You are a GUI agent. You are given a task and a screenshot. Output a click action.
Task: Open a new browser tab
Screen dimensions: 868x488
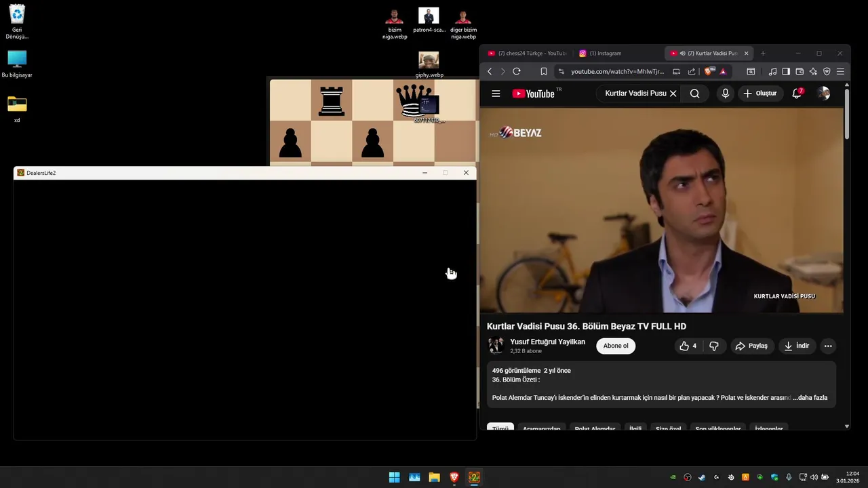(x=763, y=53)
